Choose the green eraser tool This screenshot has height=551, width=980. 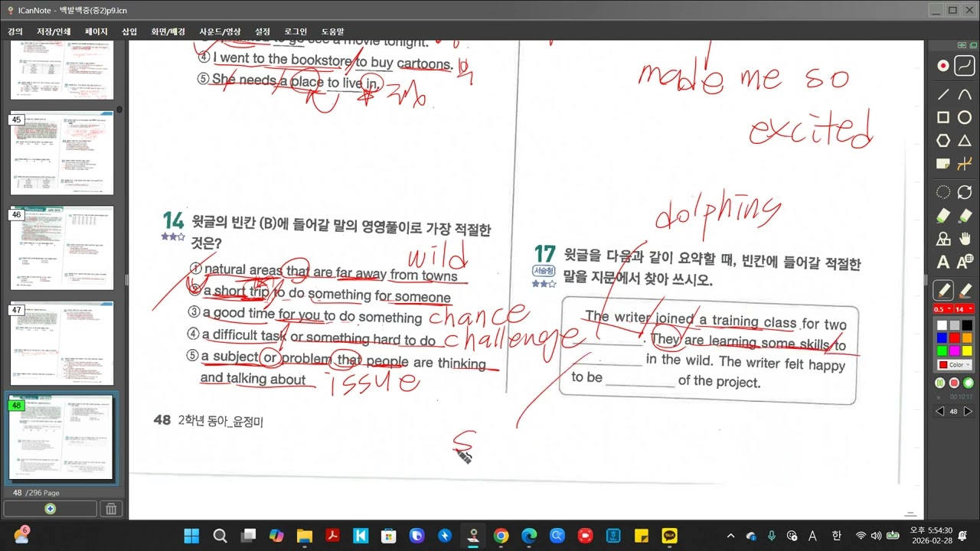943,216
